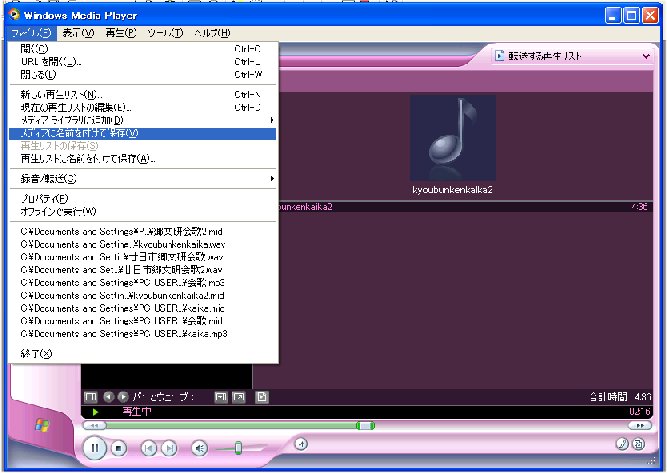Choose URL を開く(U) menu entry

point(143,62)
